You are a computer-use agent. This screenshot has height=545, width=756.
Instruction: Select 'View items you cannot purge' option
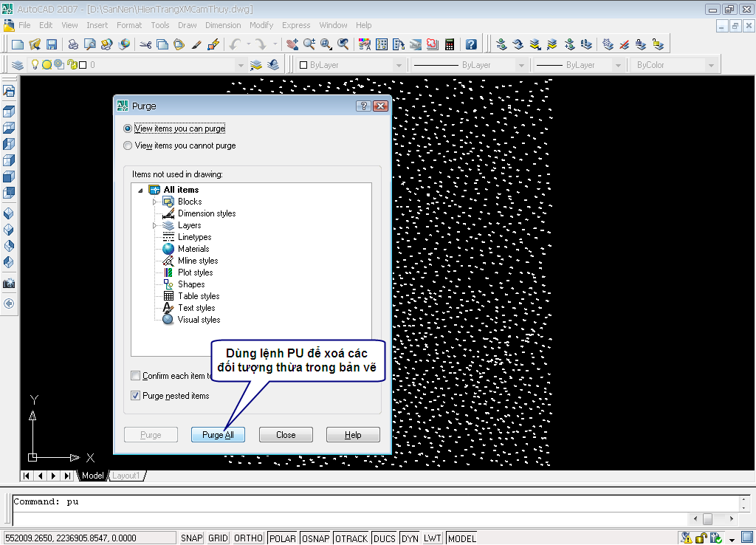128,146
